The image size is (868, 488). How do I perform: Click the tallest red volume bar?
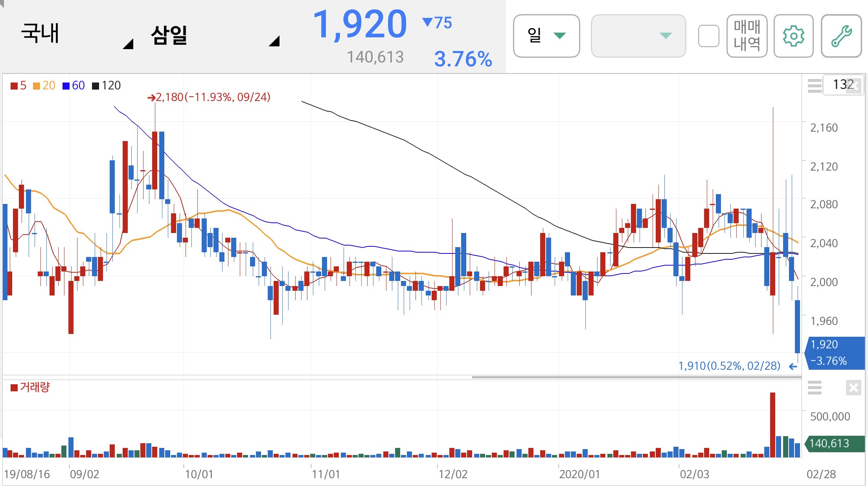(x=772, y=425)
